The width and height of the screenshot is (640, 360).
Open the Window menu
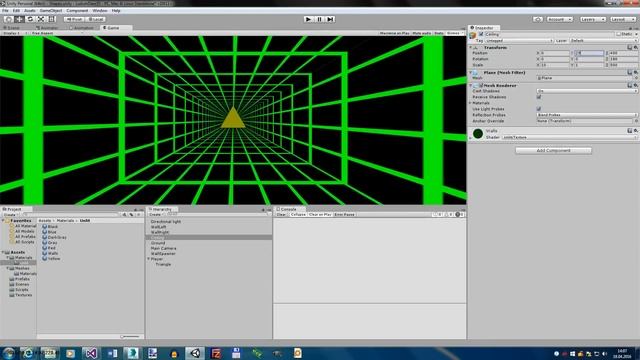tap(100, 11)
